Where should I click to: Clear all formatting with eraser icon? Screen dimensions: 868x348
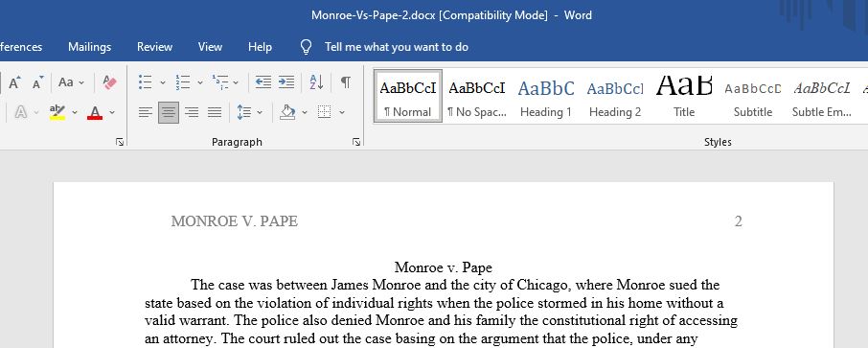[109, 82]
